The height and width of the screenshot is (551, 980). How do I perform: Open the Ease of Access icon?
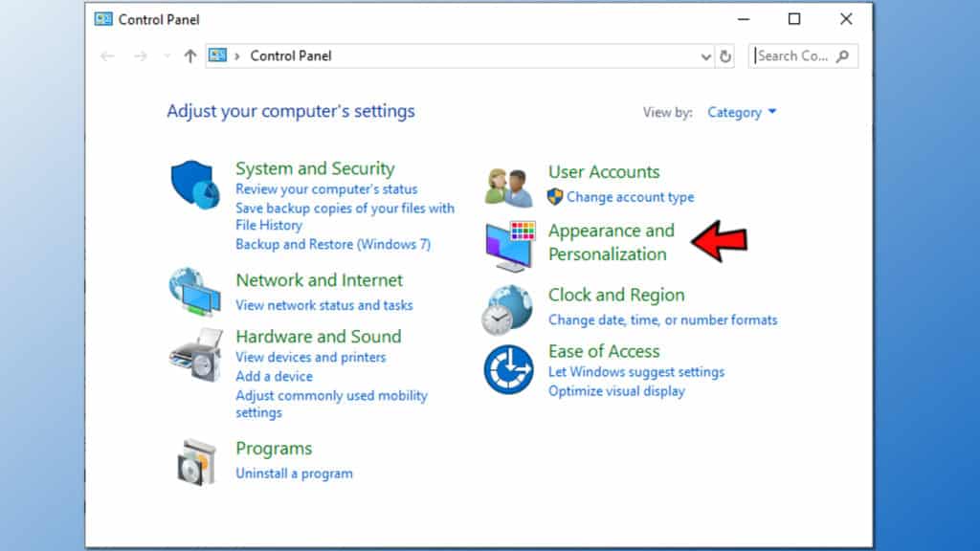tap(508, 369)
